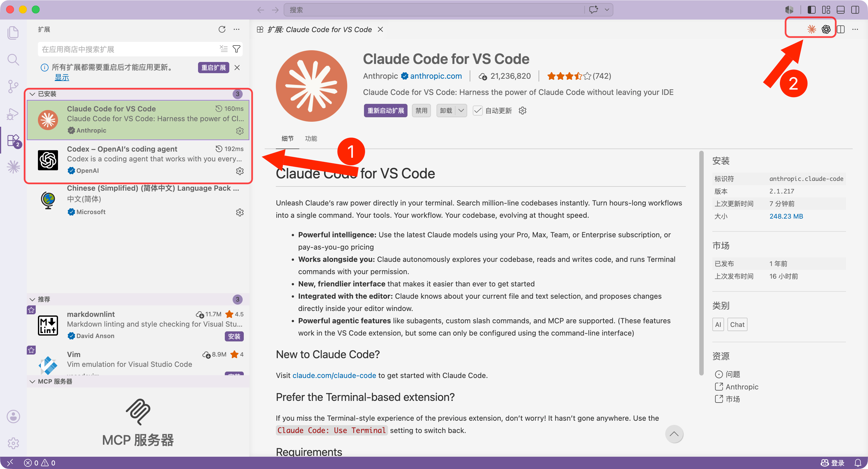Open Accounts menu in activity bar
868x469 pixels.
point(13,417)
